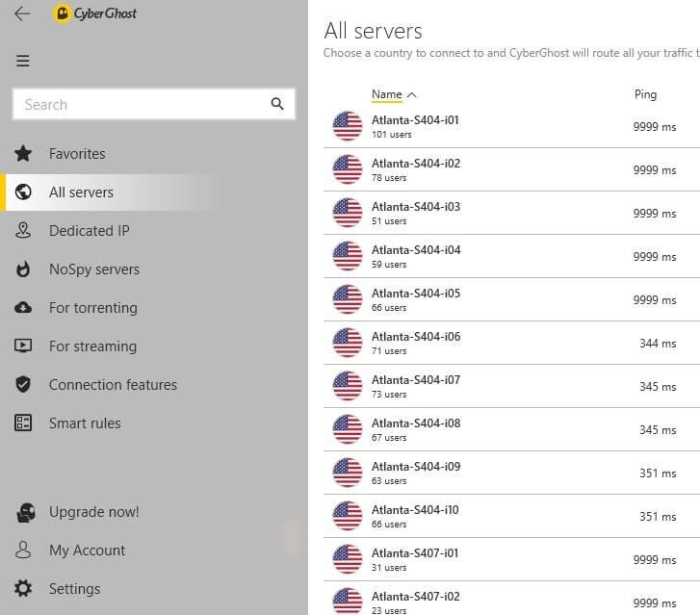
Task: Click into the Search field
Action: 153,104
